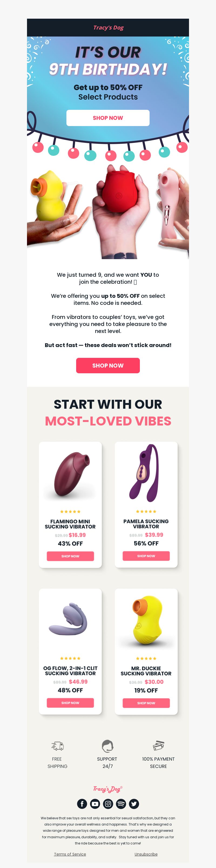Shop the Mr. Duckie Sucking Vibrator

146,703
